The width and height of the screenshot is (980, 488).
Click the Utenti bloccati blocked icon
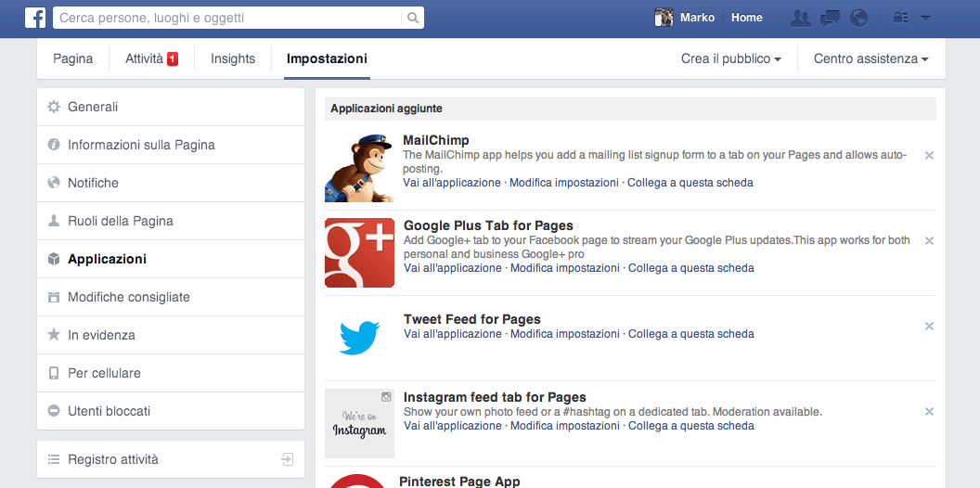tap(54, 411)
